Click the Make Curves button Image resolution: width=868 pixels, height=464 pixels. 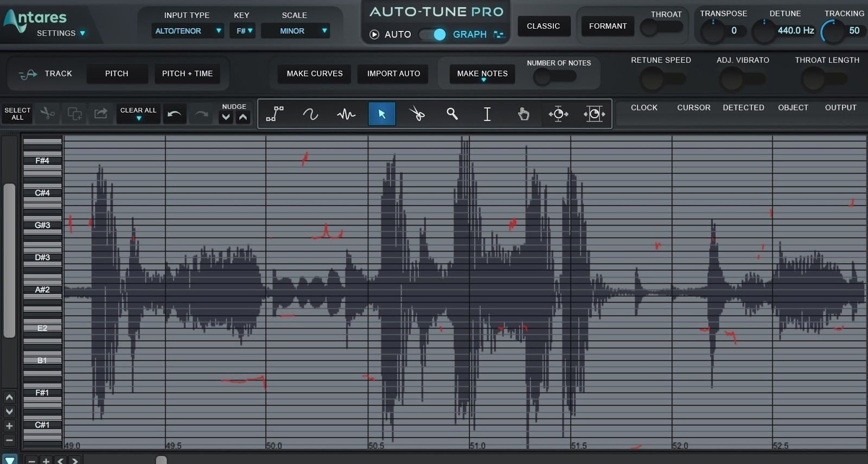(315, 74)
